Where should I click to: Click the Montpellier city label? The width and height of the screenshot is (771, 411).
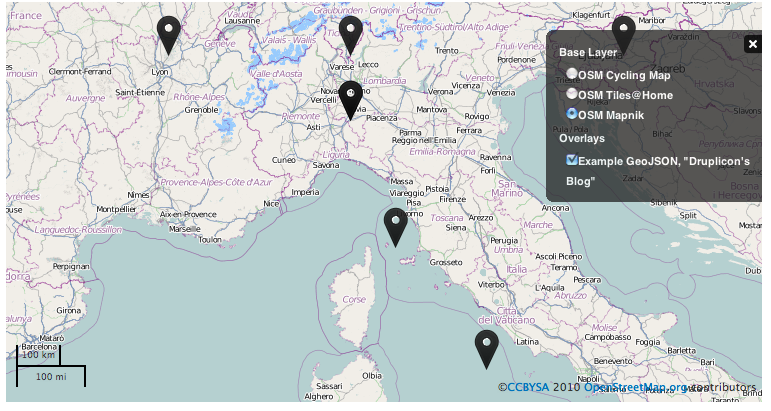[x=116, y=209]
